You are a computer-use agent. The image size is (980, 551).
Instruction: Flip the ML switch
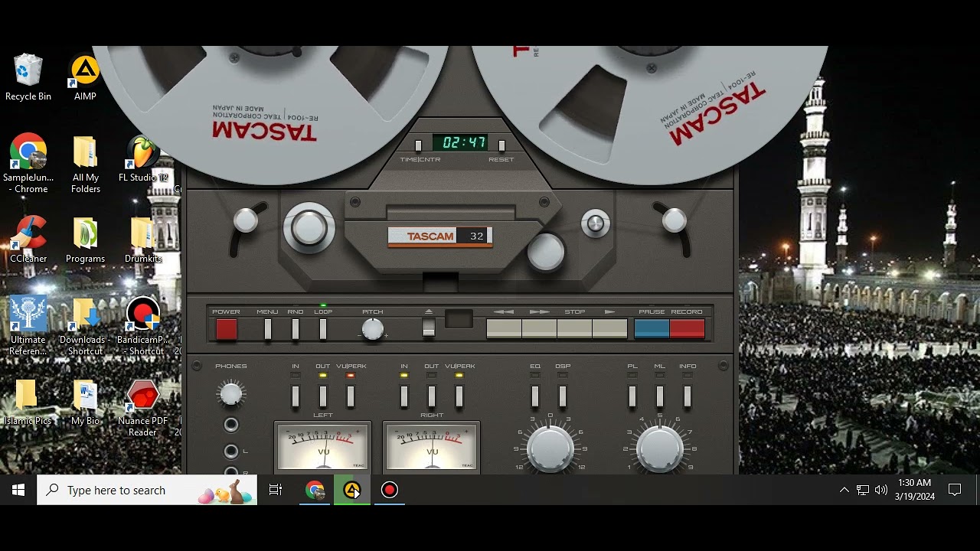[x=660, y=396]
